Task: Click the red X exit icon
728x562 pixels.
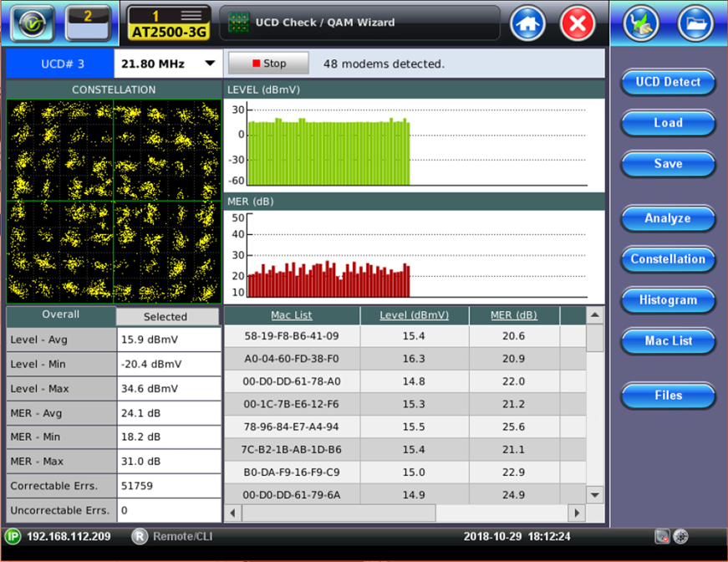Action: pyautogui.click(x=577, y=23)
